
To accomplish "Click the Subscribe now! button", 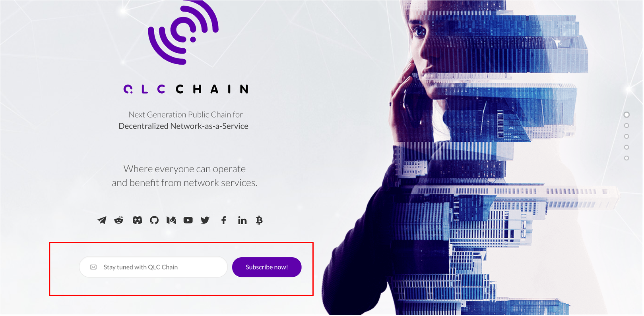I will click(x=267, y=267).
